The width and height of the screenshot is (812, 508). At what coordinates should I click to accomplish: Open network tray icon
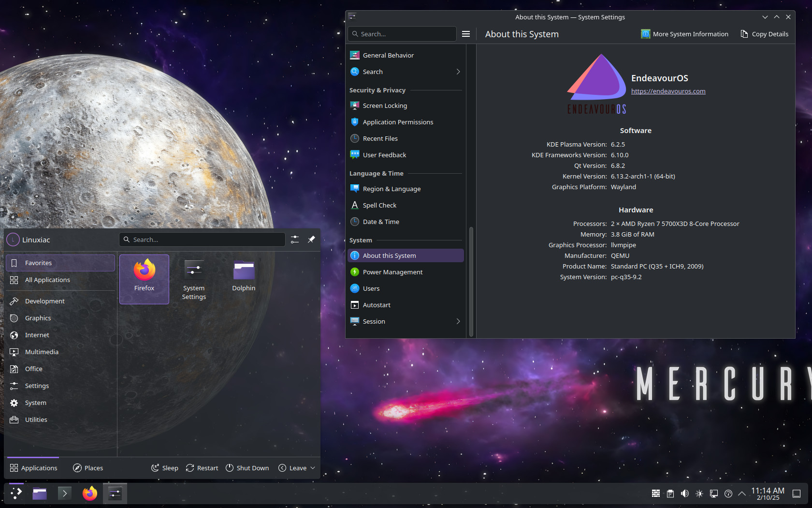coord(714,493)
